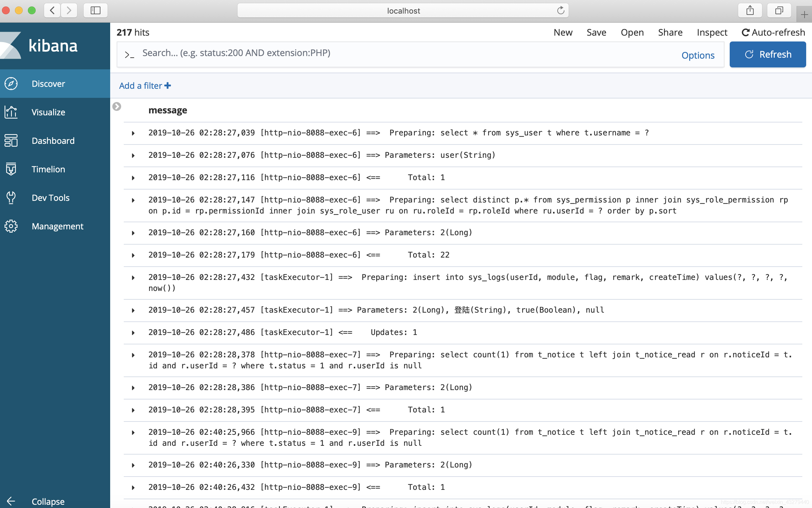
Task: Open the Visualize chart icon
Action: [11, 112]
